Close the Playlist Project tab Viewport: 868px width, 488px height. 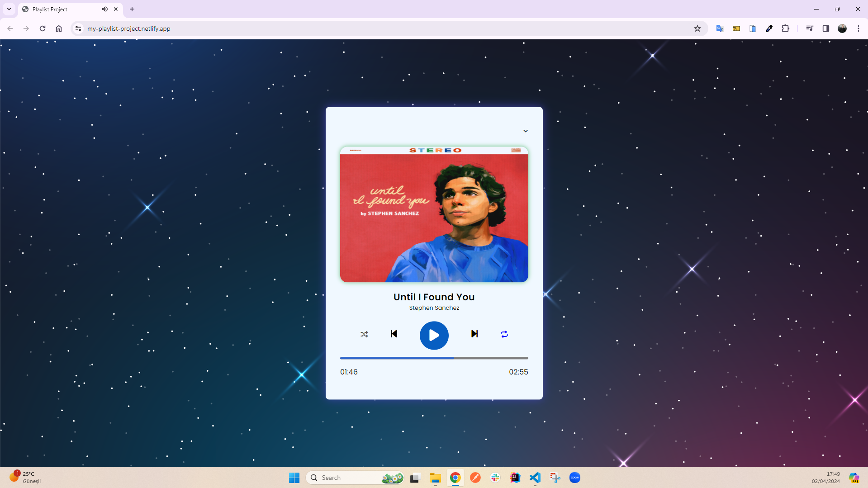coord(116,9)
